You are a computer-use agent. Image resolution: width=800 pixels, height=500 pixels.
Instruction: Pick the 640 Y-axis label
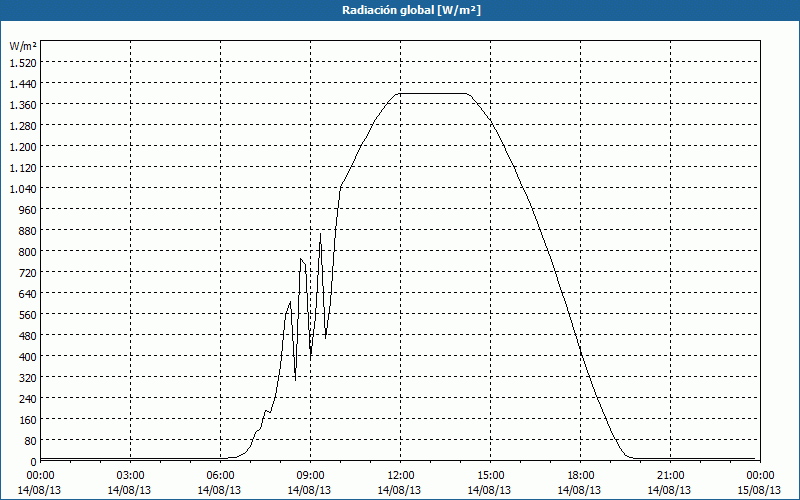pos(29,294)
